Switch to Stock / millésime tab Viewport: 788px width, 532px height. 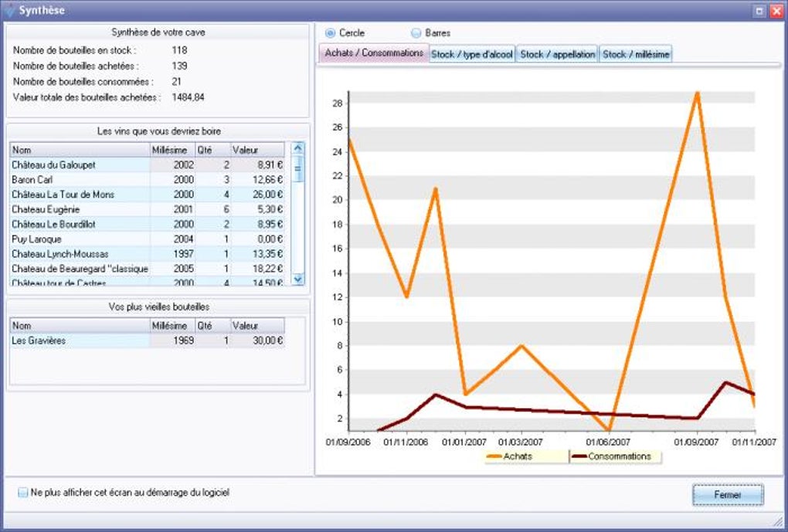click(636, 54)
